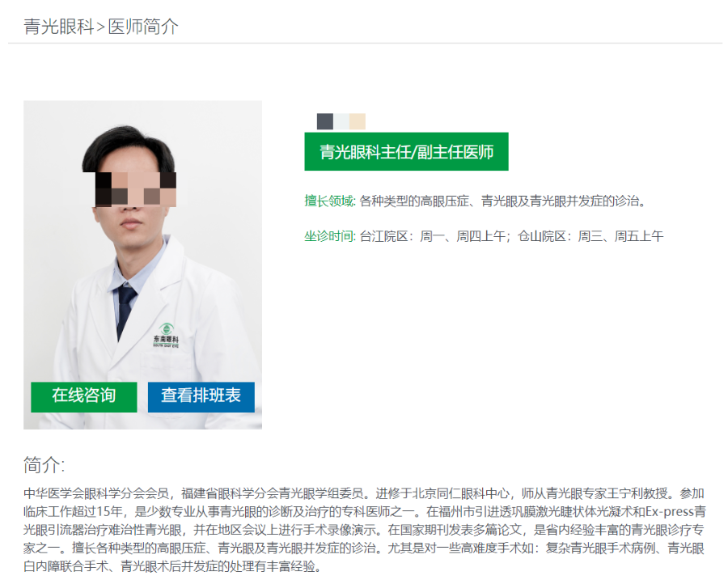Screen dimensions: 728x584
Task: Click the green 坐诊时间 label
Action: 330,236
